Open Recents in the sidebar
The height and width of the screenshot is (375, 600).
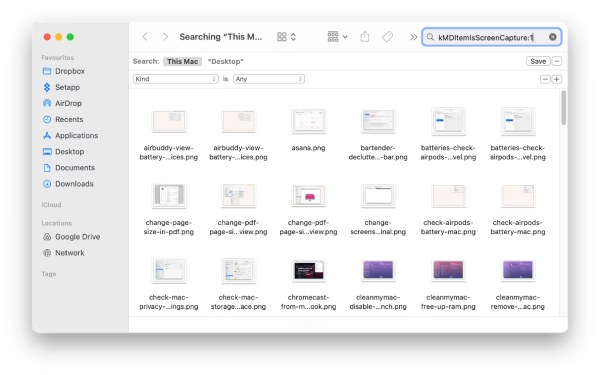tap(63, 119)
